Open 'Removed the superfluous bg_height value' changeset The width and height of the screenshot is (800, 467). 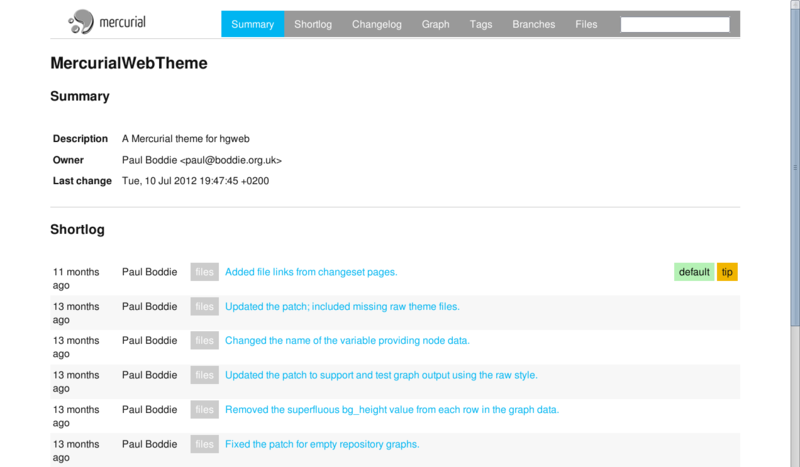click(392, 409)
